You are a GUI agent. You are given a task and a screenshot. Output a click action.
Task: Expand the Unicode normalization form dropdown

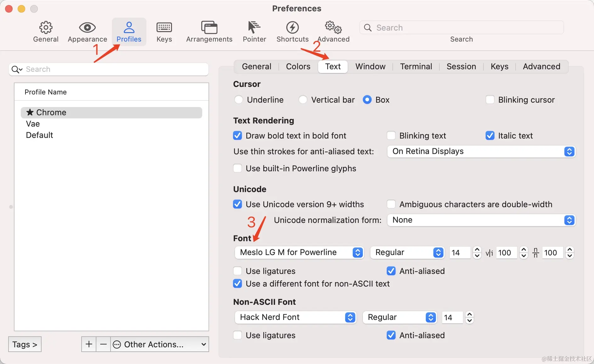tap(481, 220)
